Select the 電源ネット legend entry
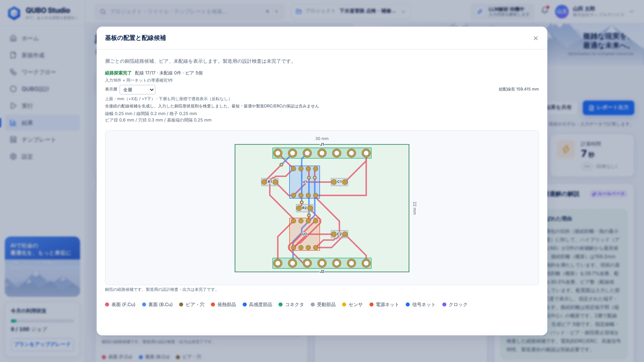 [384, 304]
